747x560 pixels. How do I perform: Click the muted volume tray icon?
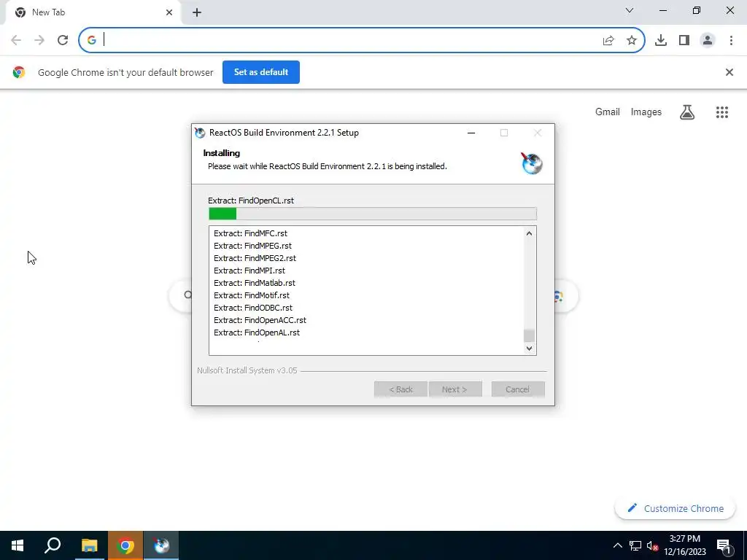point(652,545)
